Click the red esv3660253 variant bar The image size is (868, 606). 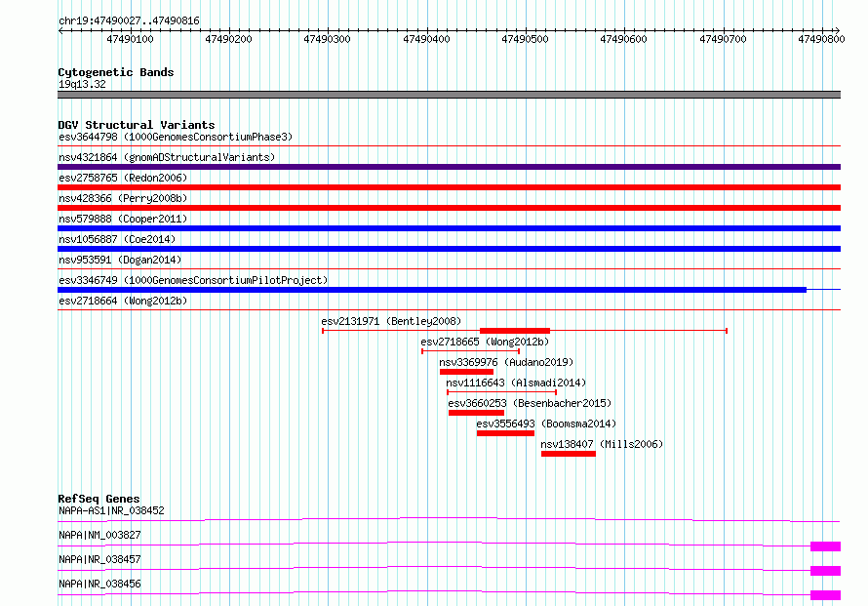tap(476, 413)
